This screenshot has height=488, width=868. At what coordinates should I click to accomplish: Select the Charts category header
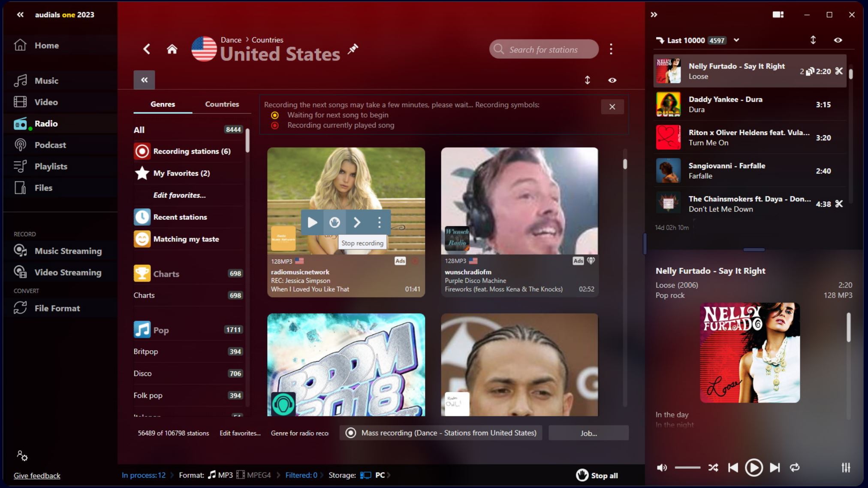(x=188, y=273)
